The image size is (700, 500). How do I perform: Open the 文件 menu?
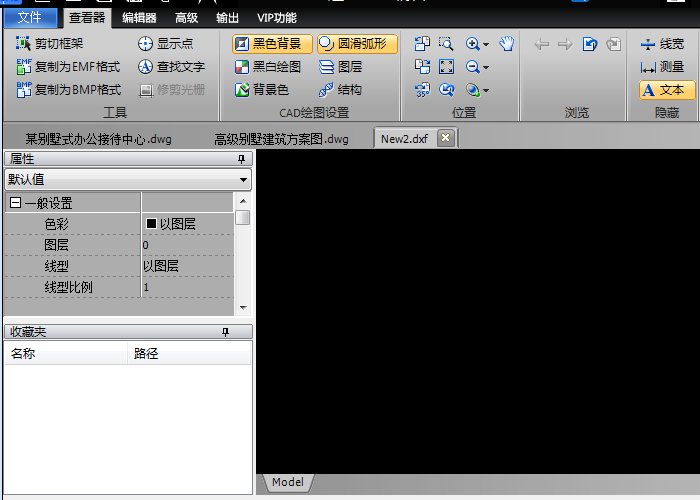tap(30, 17)
